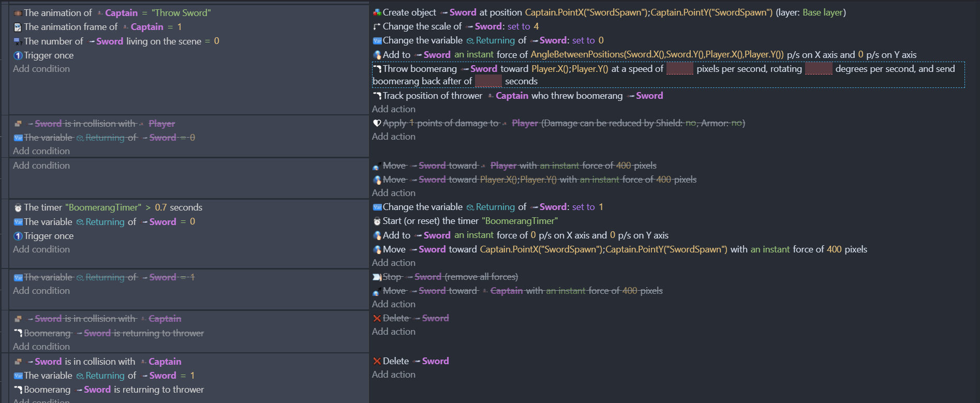Click Add condition under Trigger once in first event
The image size is (980, 403).
click(x=41, y=69)
